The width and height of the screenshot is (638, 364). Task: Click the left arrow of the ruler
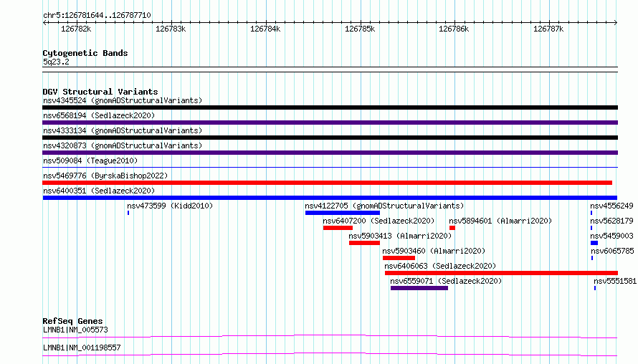[44, 22]
